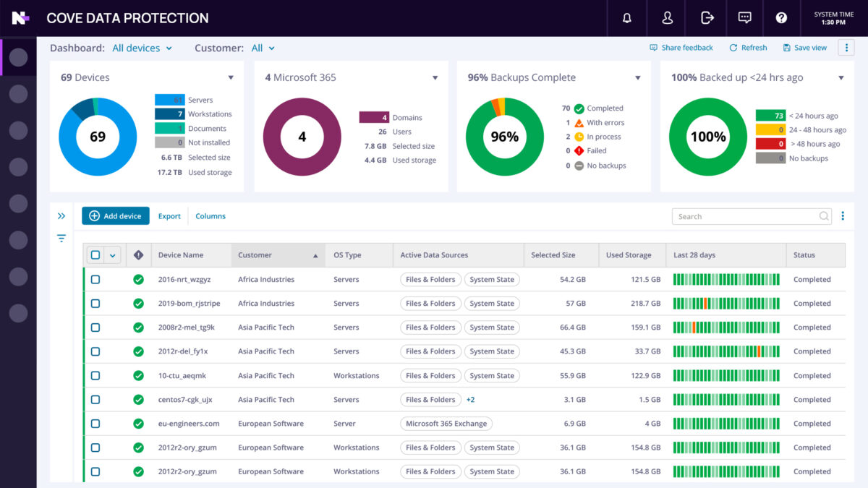Open the All devices dropdown

pos(142,48)
